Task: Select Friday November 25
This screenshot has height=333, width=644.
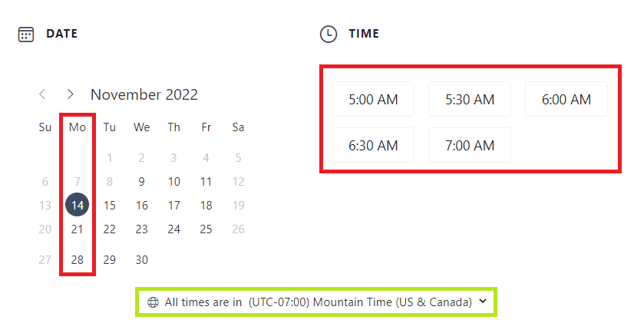Action: (206, 229)
